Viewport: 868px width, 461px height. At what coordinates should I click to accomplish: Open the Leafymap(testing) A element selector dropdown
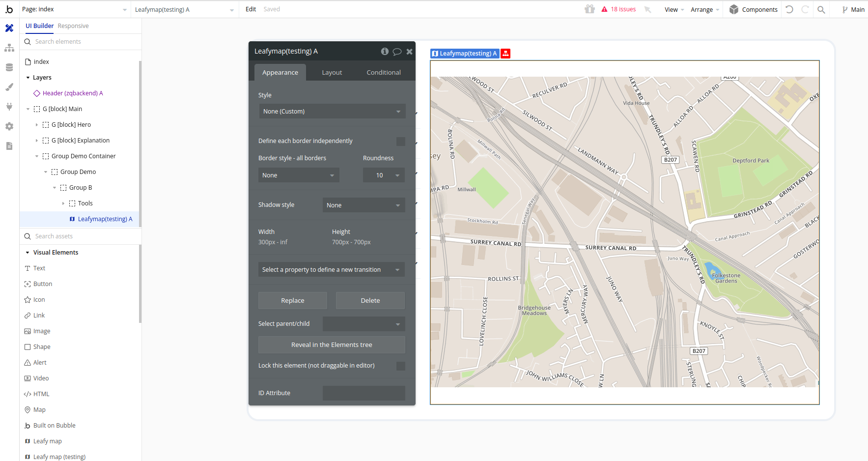click(185, 9)
